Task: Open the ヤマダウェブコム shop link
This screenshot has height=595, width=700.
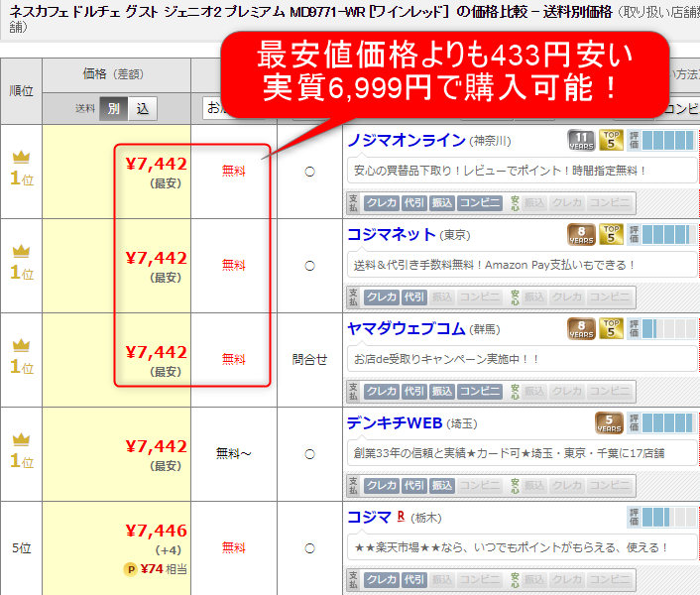Action: point(407,329)
